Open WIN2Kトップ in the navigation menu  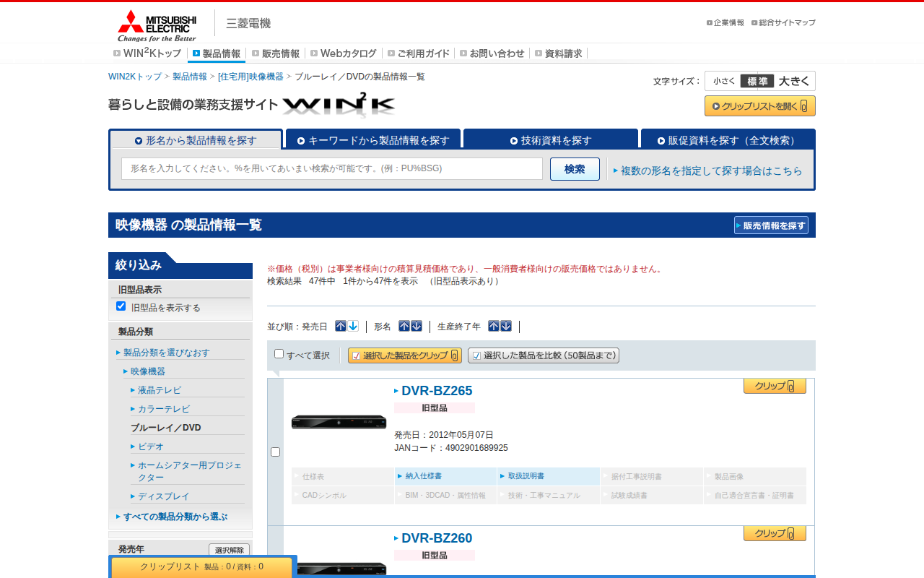click(x=147, y=53)
